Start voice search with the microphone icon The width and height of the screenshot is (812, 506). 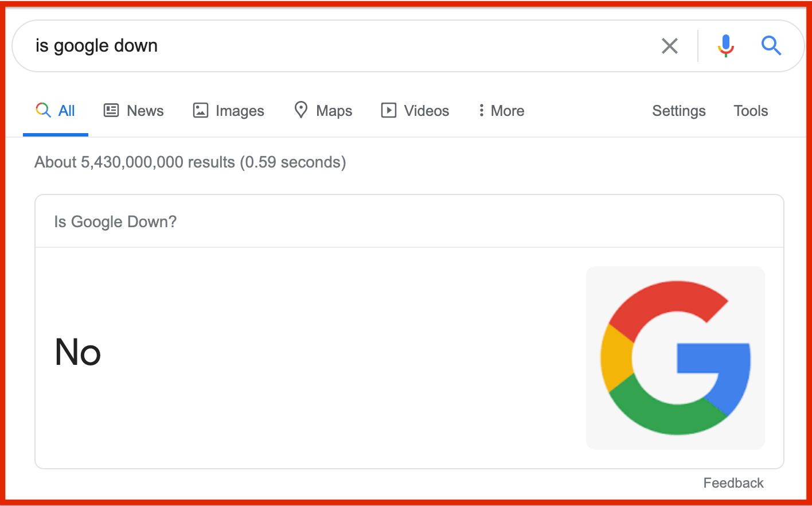725,46
